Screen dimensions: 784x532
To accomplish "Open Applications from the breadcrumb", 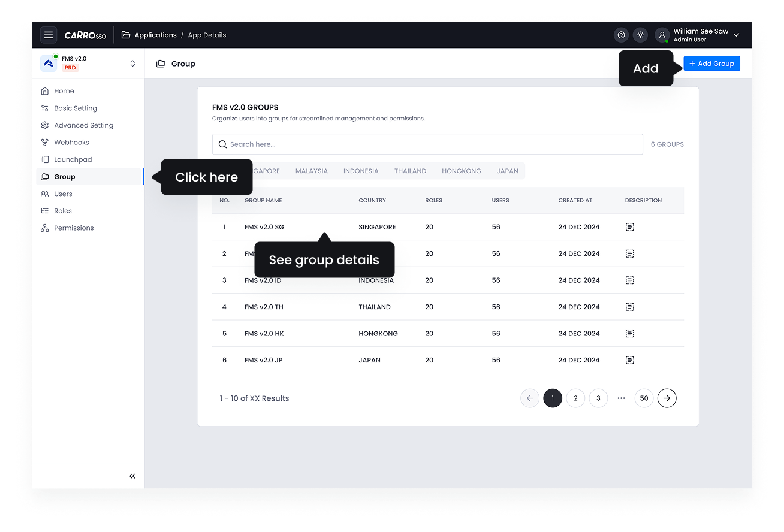I will point(155,35).
